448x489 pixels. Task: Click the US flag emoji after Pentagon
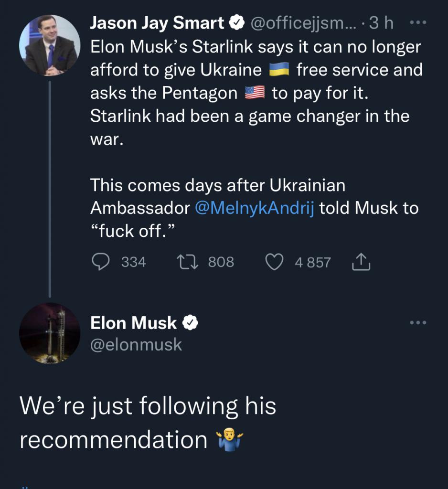(x=255, y=94)
